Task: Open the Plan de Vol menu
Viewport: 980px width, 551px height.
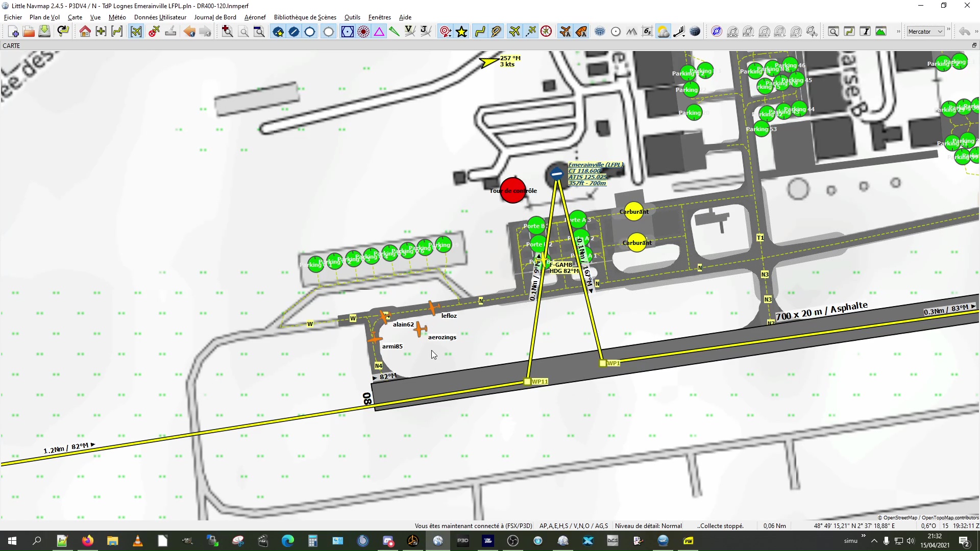Action: (x=44, y=17)
